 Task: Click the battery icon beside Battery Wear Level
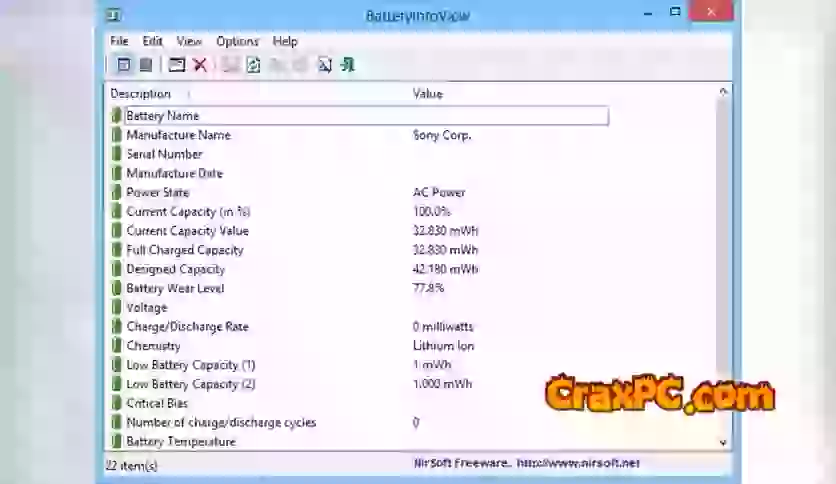tap(116, 288)
